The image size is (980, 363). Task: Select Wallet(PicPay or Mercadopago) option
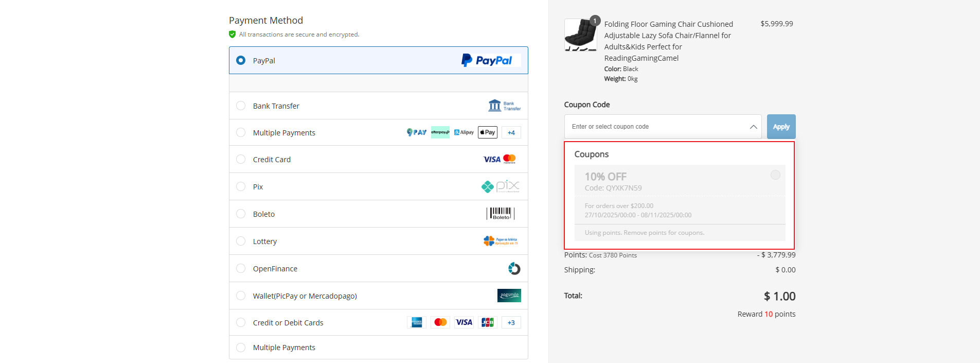(241, 296)
